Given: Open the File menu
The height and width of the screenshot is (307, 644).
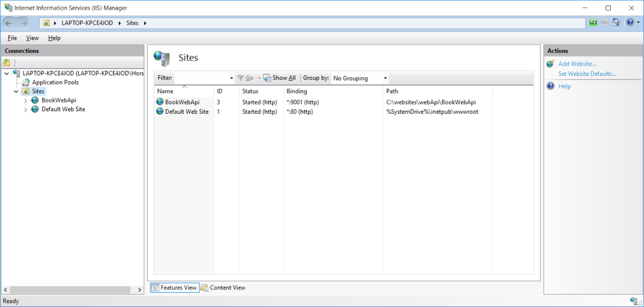Looking at the screenshot, I should pos(12,38).
